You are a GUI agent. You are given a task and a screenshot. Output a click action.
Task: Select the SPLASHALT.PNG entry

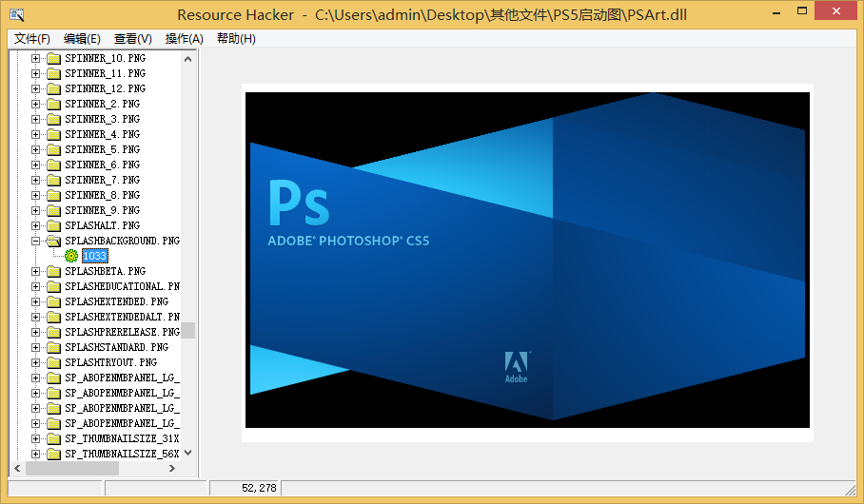[x=103, y=225]
